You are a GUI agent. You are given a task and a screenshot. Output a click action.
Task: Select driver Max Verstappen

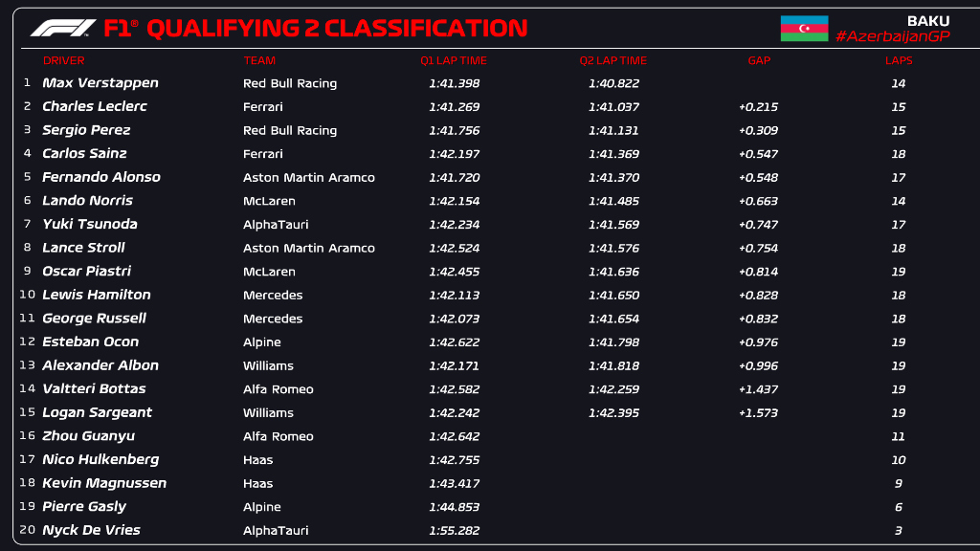[100, 83]
